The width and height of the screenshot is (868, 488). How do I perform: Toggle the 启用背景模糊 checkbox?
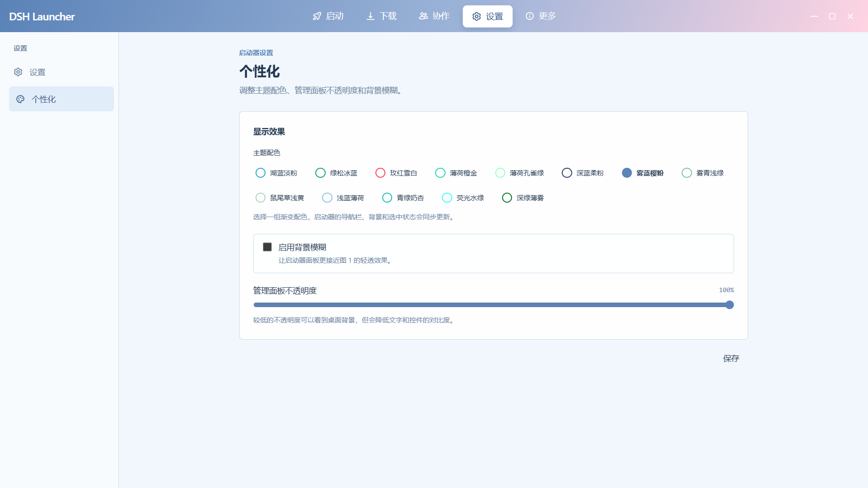267,247
